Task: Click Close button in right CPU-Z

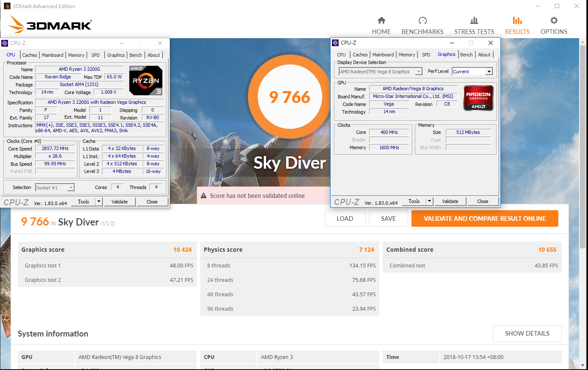Action: click(x=483, y=201)
